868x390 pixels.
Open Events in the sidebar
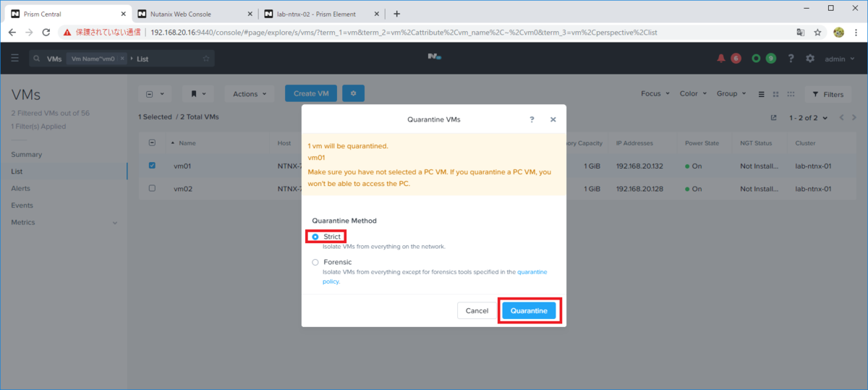tap(22, 205)
